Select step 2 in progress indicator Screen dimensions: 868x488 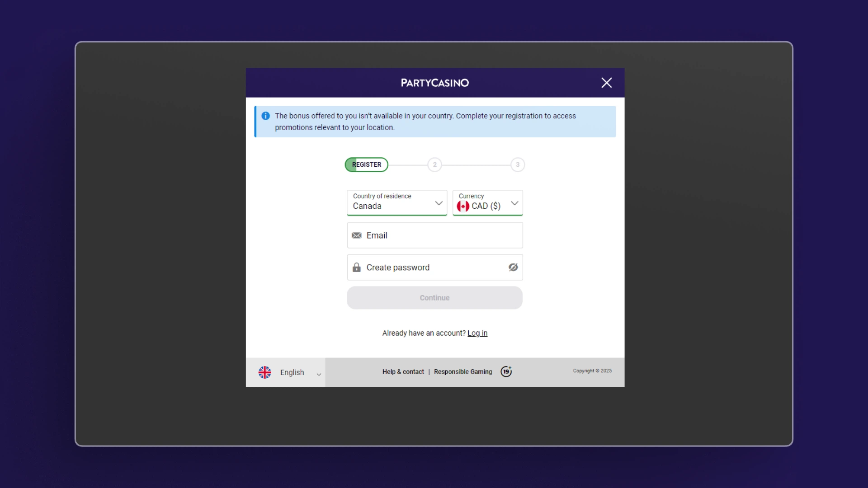(435, 164)
